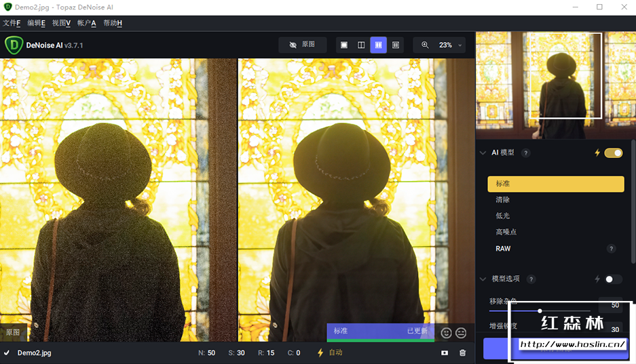Collapse the 模型选项 section

coord(483,279)
